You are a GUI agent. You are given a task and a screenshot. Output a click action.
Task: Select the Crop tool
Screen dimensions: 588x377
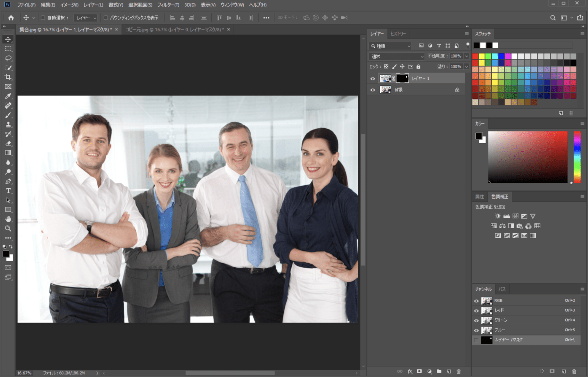[8, 77]
